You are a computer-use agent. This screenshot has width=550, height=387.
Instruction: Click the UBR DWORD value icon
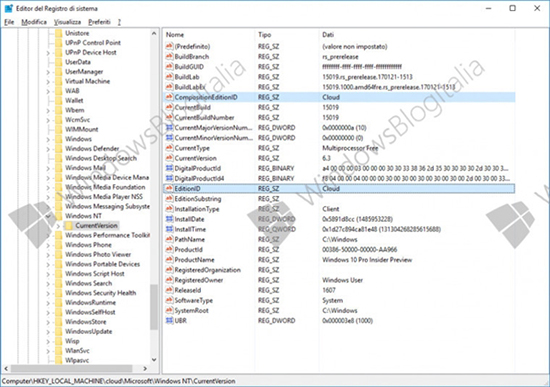click(169, 320)
